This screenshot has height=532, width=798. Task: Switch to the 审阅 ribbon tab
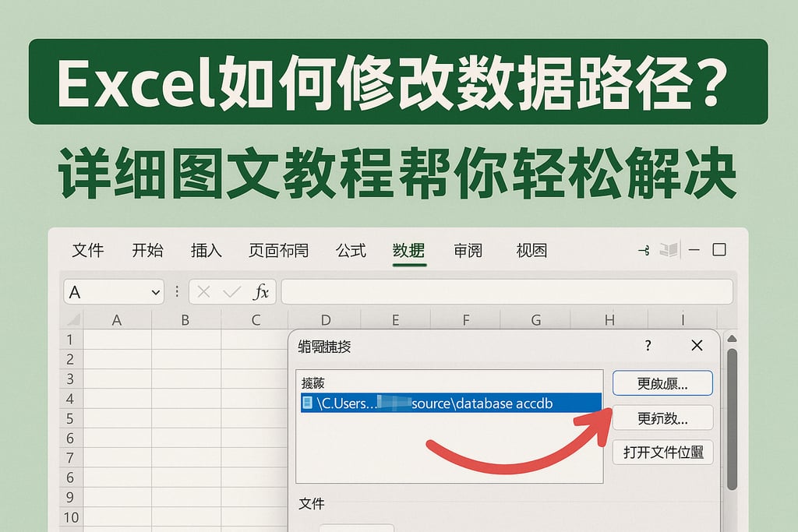[468, 251]
